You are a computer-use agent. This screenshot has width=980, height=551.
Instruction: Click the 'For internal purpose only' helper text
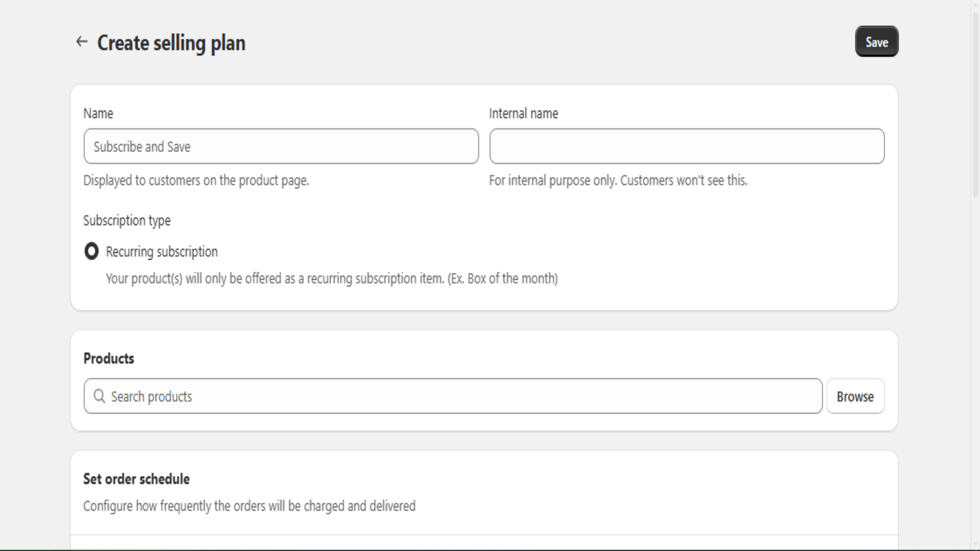(x=618, y=181)
